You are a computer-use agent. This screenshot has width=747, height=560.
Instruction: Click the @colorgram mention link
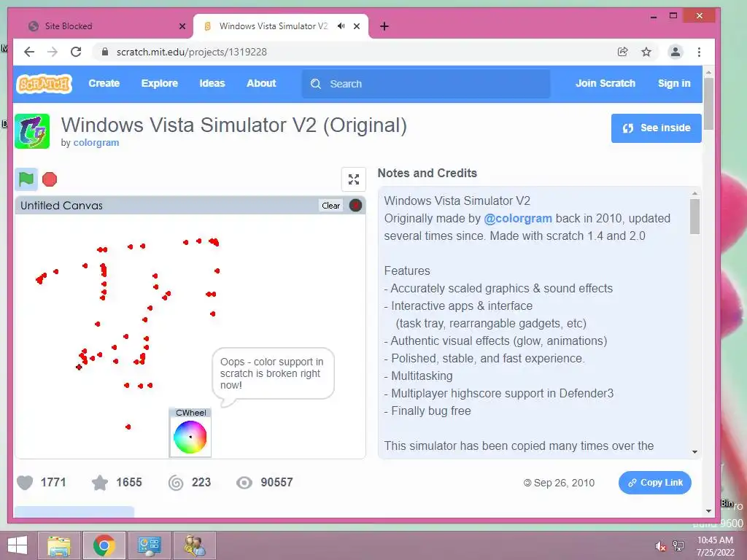click(x=517, y=218)
